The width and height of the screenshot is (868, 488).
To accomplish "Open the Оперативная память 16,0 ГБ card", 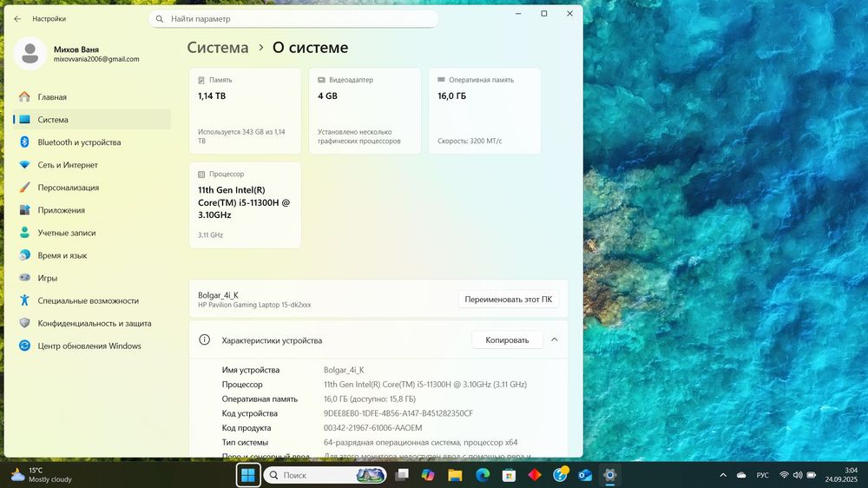I will coord(484,111).
